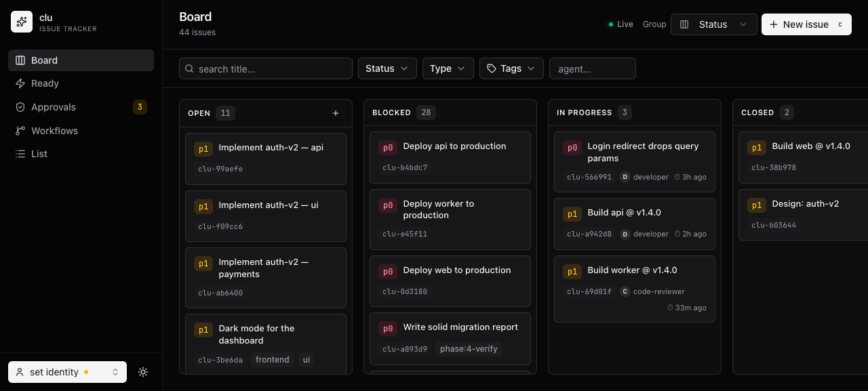Click p1 badge on Dark mode card
The height and width of the screenshot is (391, 868).
click(x=203, y=329)
